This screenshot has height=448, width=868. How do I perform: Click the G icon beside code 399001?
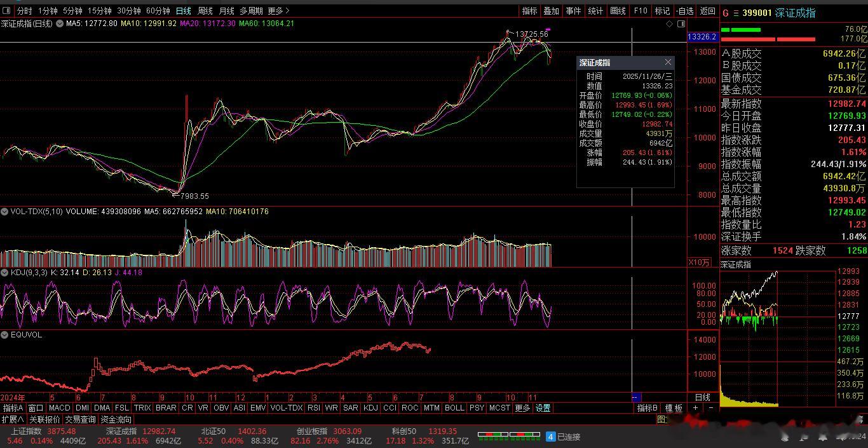(725, 13)
